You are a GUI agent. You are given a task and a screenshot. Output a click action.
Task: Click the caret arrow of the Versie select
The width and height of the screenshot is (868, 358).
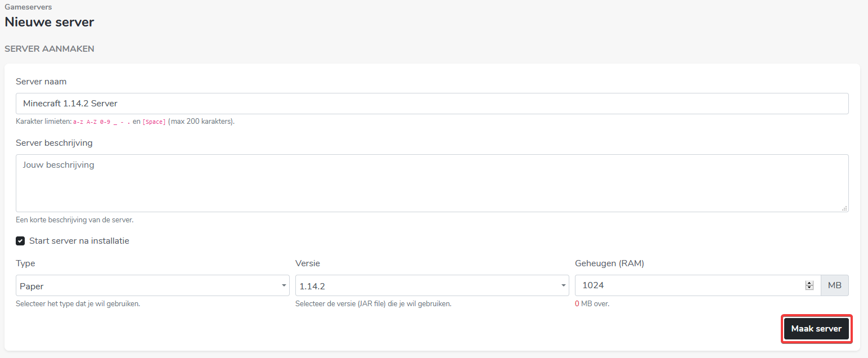[563, 285]
